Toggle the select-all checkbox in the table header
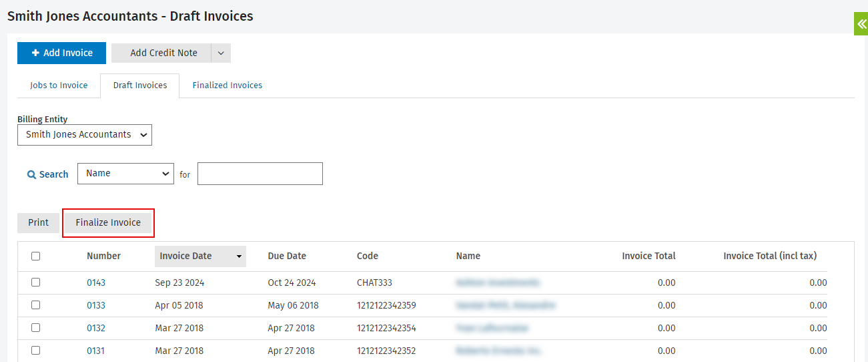 [35, 256]
